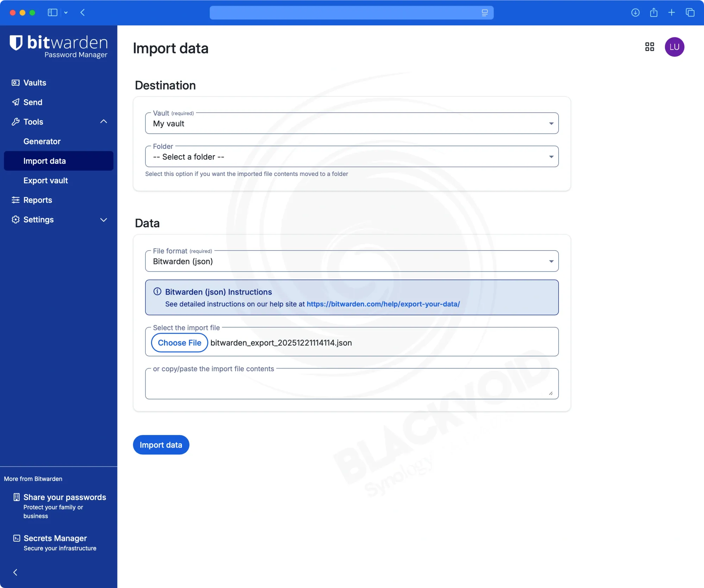Collapse the sidebar with bottom chevron

pos(15,572)
